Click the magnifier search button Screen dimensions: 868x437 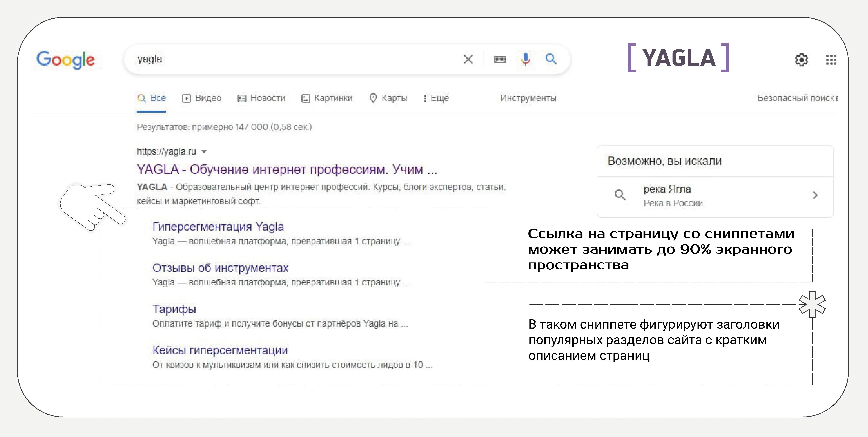click(x=551, y=59)
